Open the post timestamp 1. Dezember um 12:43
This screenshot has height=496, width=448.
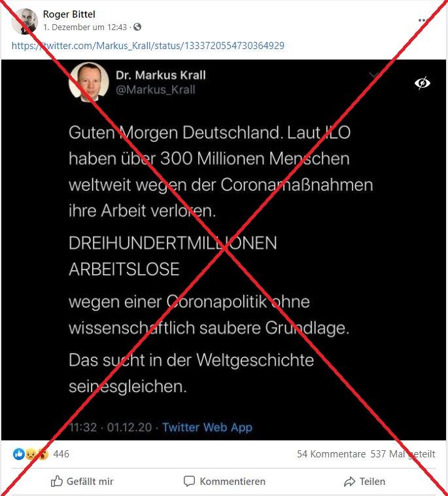[x=85, y=27]
